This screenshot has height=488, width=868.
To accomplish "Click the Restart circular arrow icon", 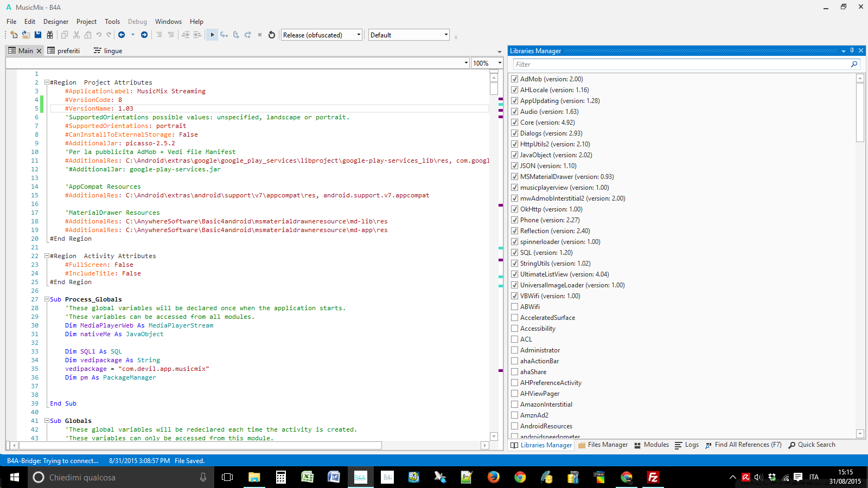I will pos(272,35).
